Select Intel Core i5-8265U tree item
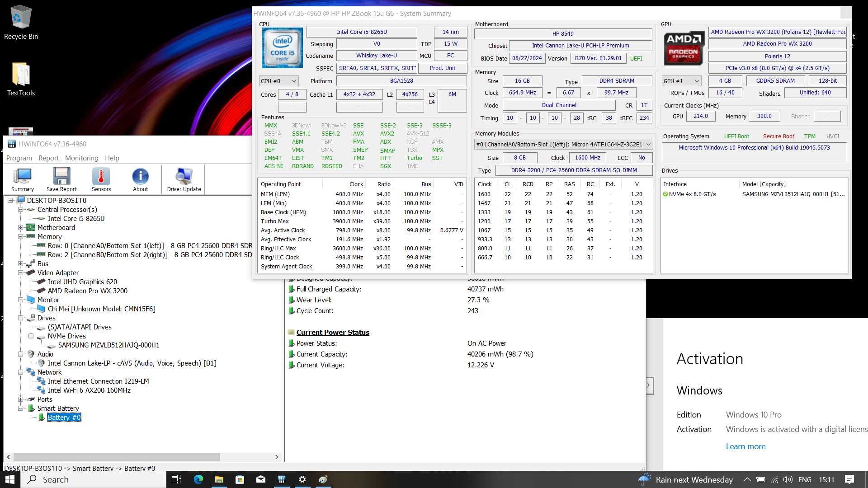The height and width of the screenshot is (488, 868). click(76, 218)
